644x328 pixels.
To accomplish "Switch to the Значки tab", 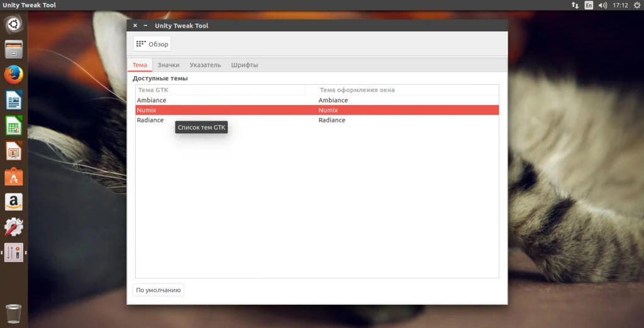I will (x=169, y=65).
